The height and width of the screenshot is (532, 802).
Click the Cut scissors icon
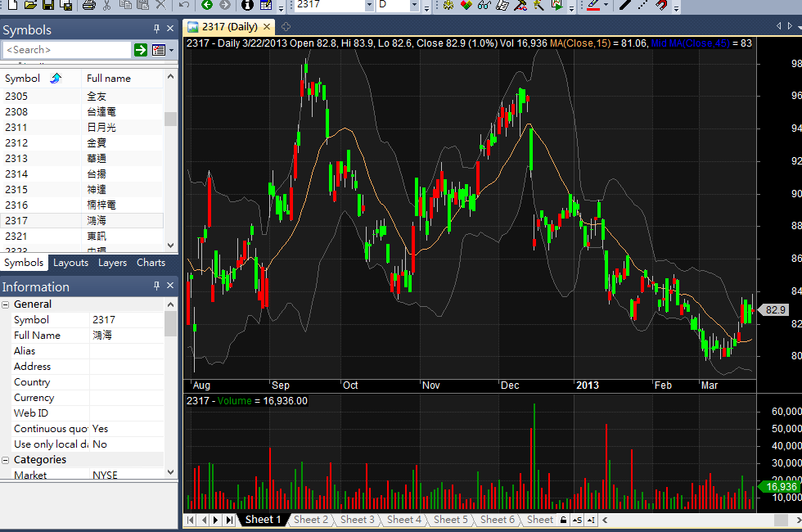click(107, 5)
